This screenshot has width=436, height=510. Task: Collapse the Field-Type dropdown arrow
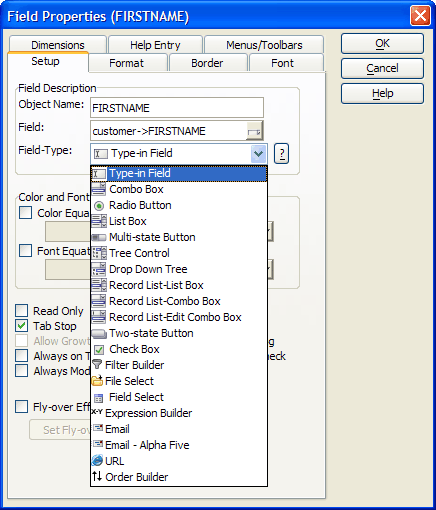[258, 154]
